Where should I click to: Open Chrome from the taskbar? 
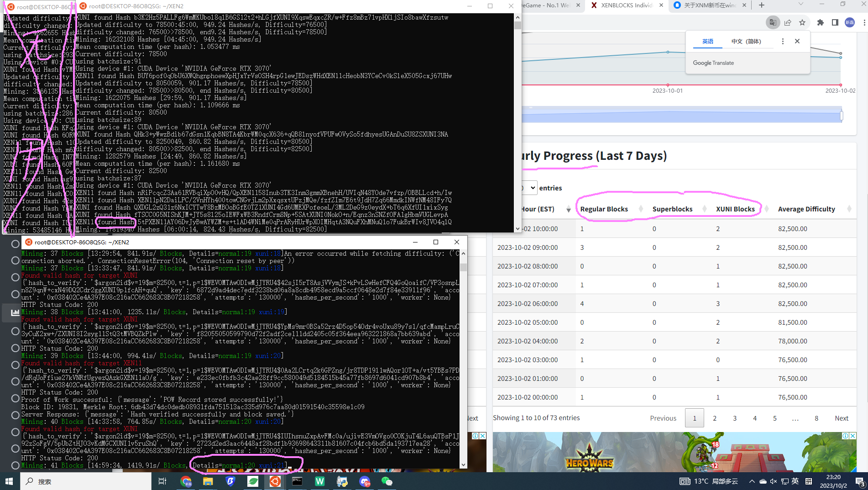(x=186, y=481)
